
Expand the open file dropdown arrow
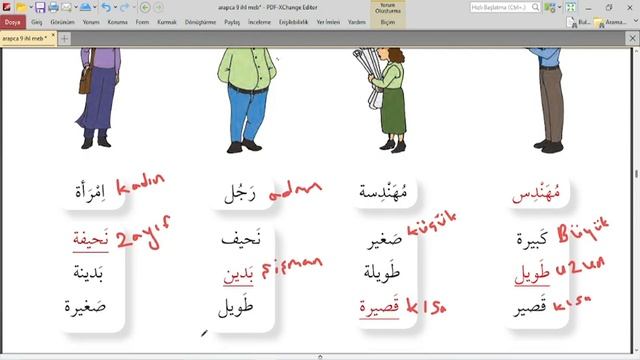click(x=31, y=7)
